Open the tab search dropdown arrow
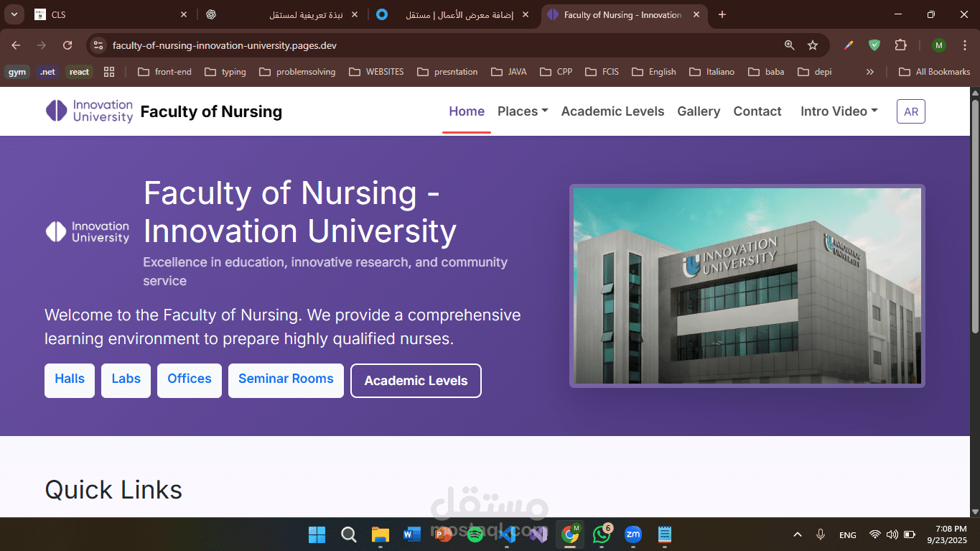Viewport: 980px width, 551px height. tap(14, 14)
